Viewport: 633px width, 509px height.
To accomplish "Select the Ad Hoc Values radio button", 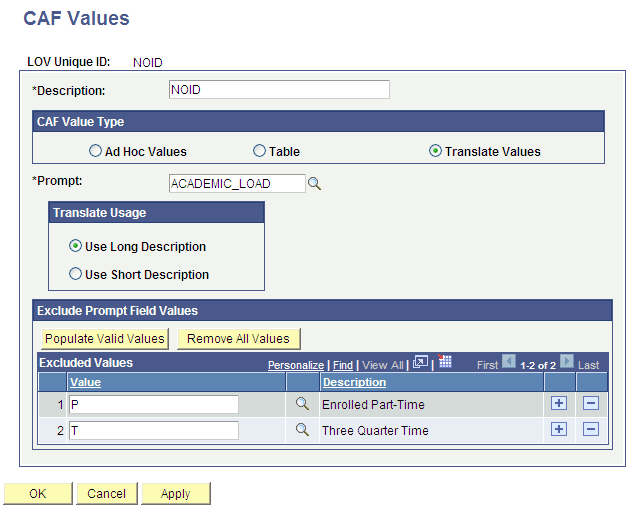I will coord(95,151).
